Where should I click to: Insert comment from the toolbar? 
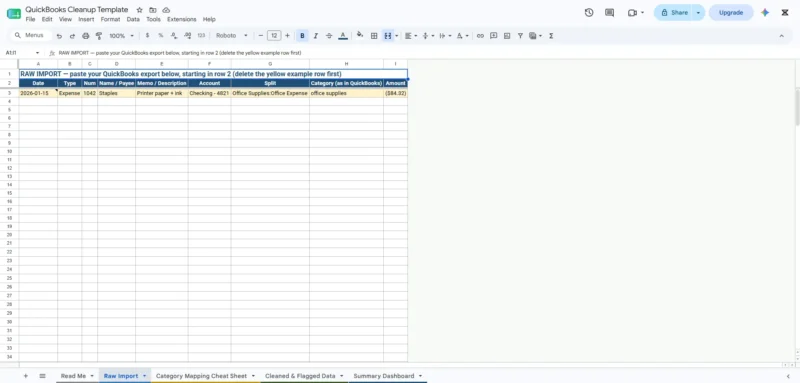[493, 36]
